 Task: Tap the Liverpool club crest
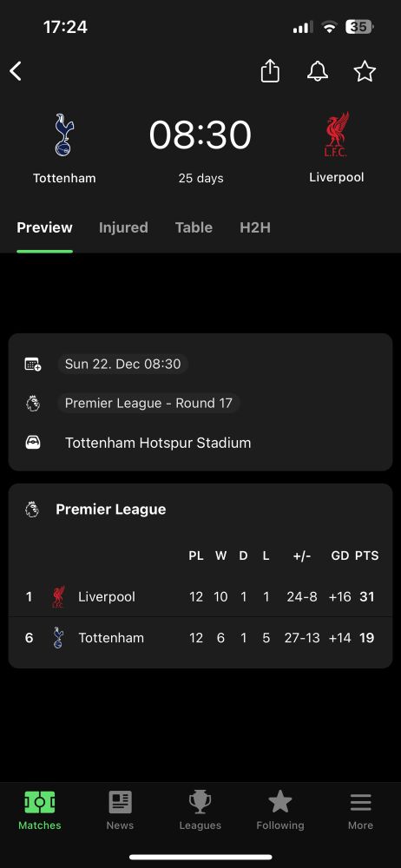tap(336, 135)
